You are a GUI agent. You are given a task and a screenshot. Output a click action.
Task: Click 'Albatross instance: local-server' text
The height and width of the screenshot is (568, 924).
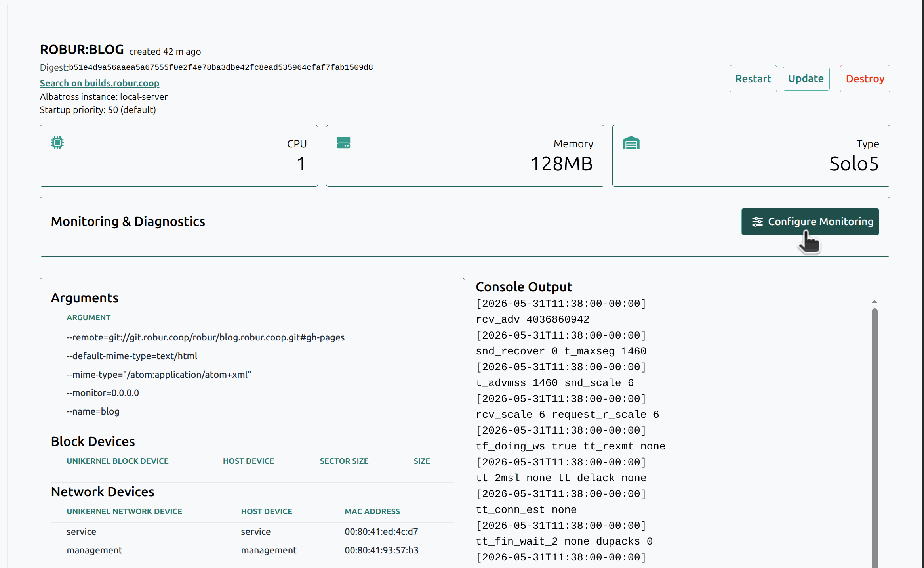coord(103,97)
